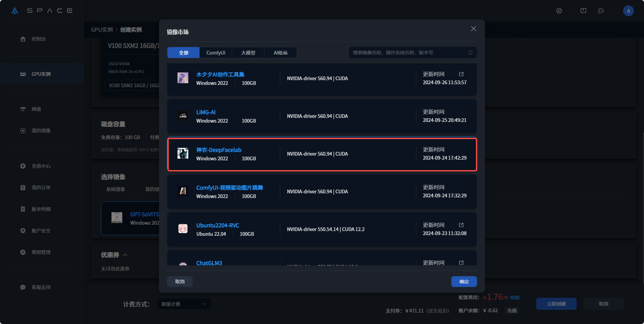The image size is (644, 324).
Task: Click the SPACE logo icon
Action: click(14, 11)
